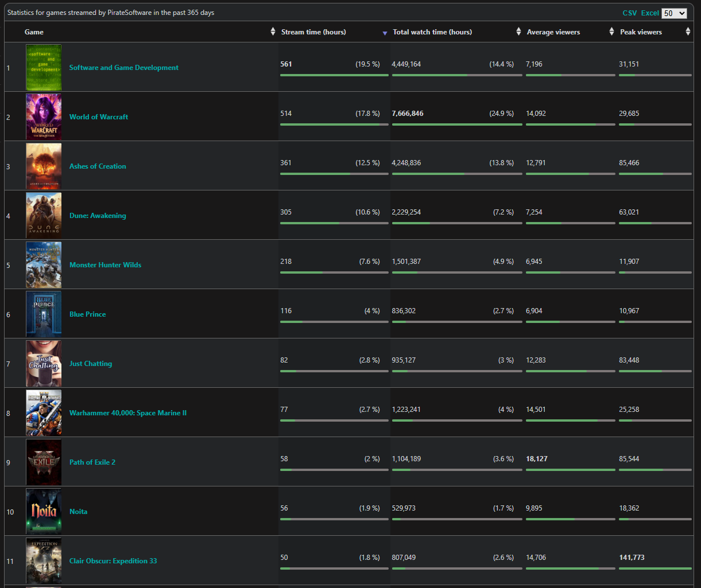Download the Excel export
The height and width of the screenshot is (588, 701).
click(650, 13)
